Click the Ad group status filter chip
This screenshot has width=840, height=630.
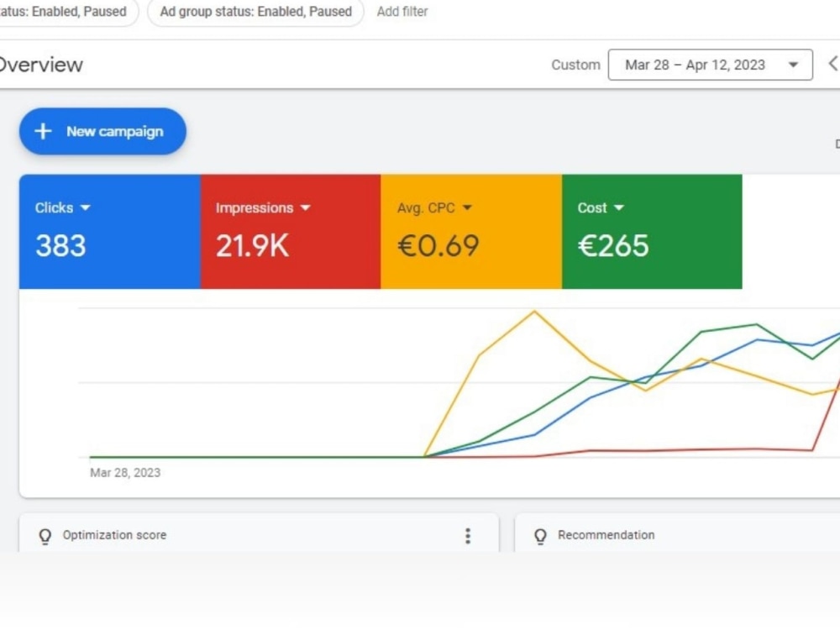[255, 11]
